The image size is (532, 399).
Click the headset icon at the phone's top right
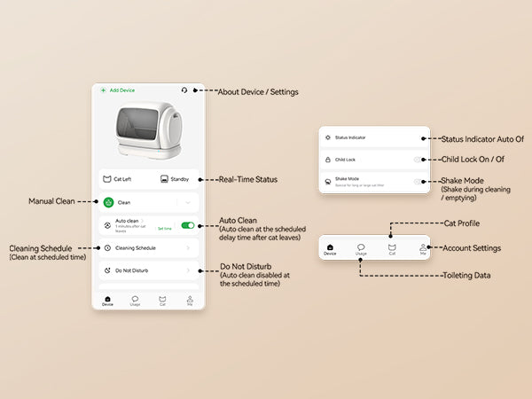coord(184,90)
